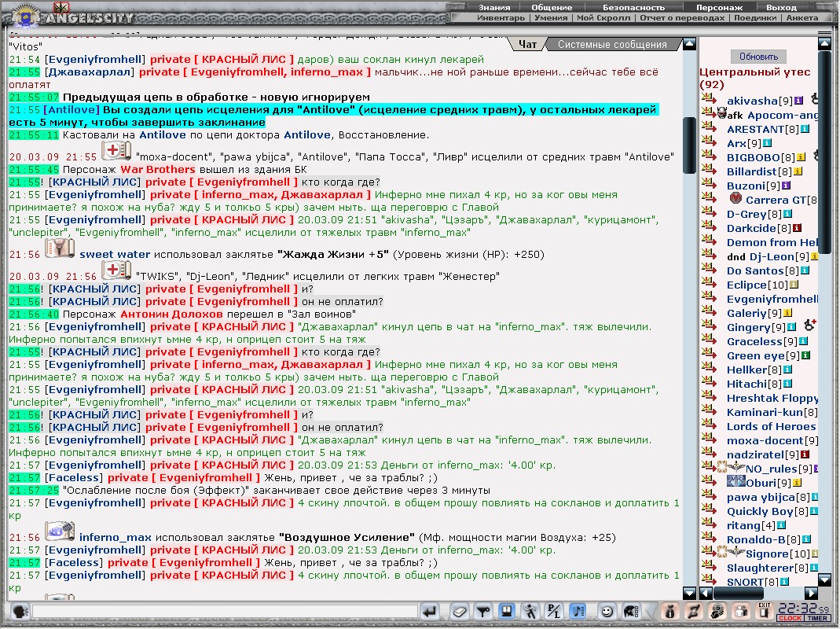The image size is (840, 629).
Task: Click the running man icon in toolbar
Action: [x=530, y=611]
